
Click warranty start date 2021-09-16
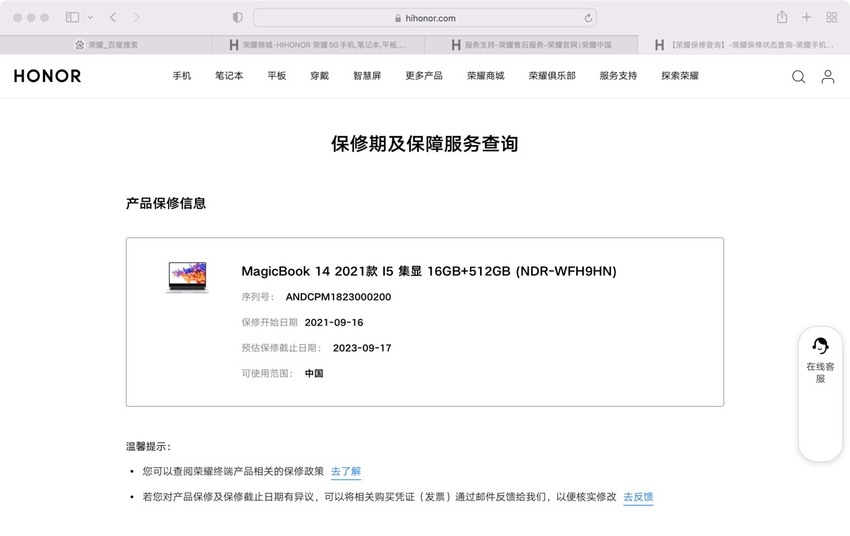(334, 322)
